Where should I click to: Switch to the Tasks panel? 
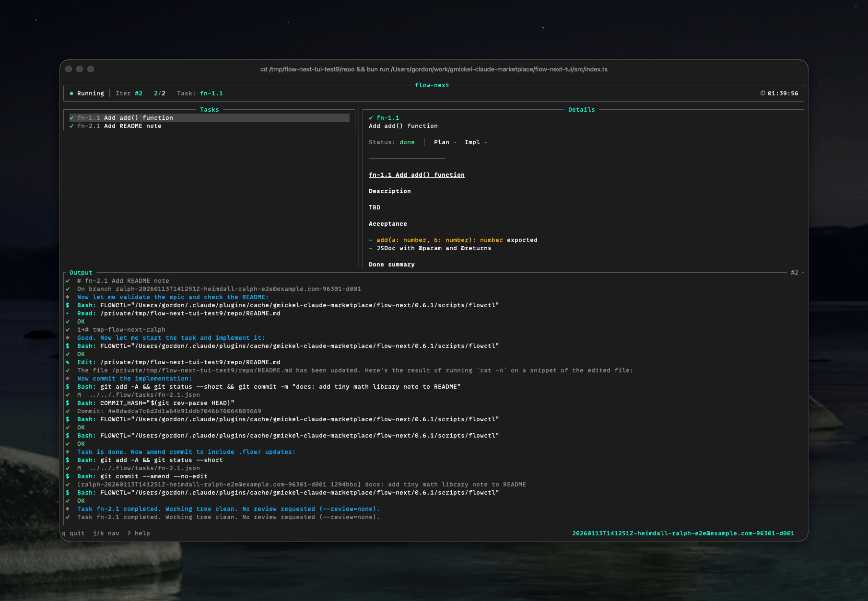pos(210,109)
